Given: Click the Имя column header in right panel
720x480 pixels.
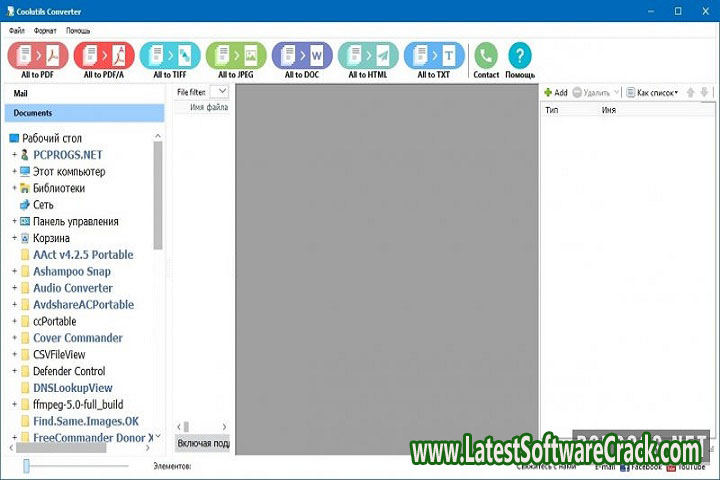Looking at the screenshot, I should (608, 110).
